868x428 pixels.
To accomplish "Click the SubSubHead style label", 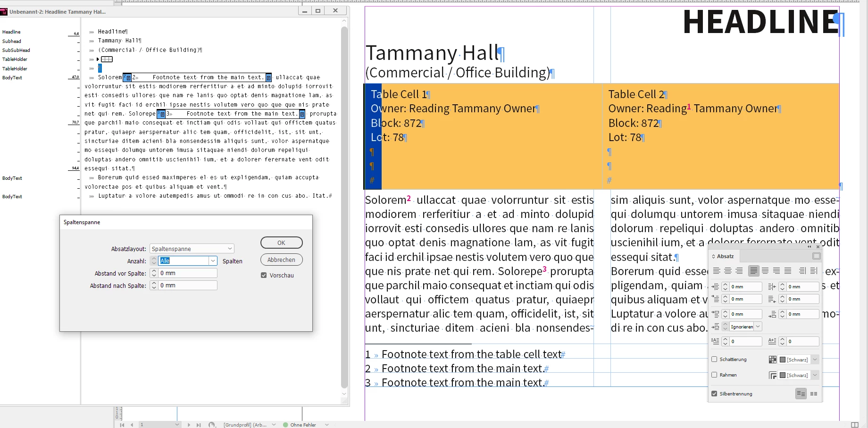I will point(16,50).
